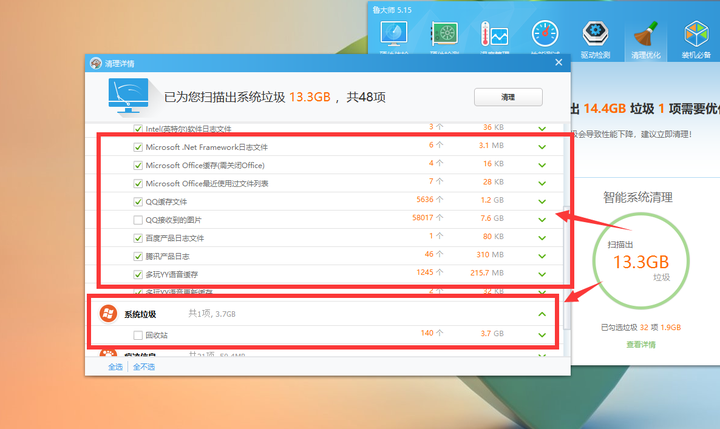Click the 智能系统清理 heading
Viewport: 720px width, 429px height.
[x=638, y=198]
